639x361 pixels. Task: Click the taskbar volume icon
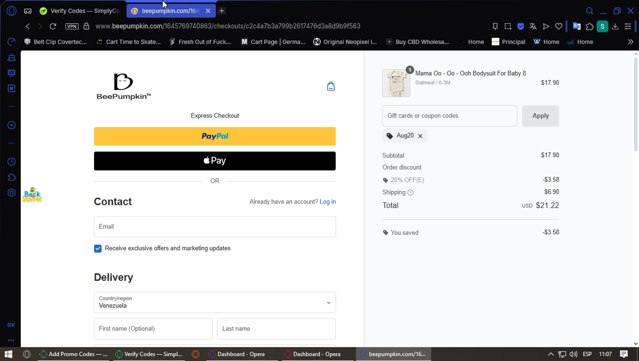click(573, 354)
